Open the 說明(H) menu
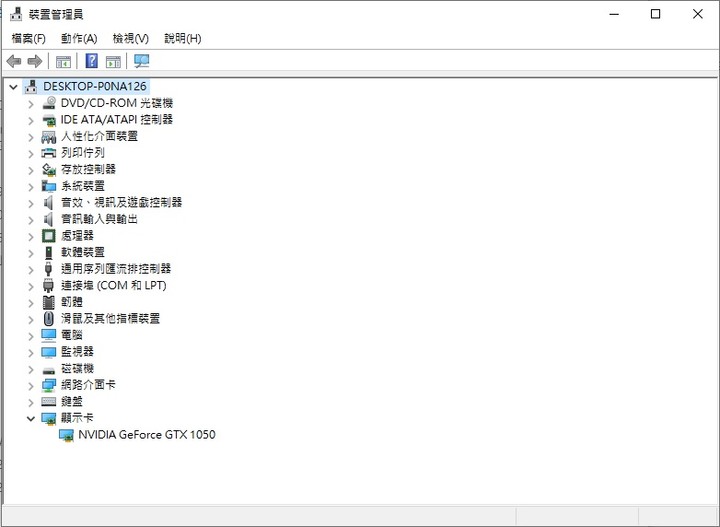 tap(183, 39)
